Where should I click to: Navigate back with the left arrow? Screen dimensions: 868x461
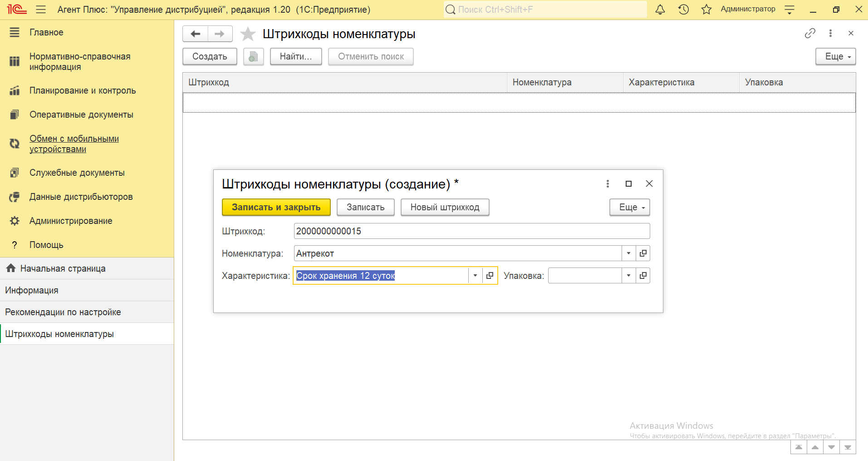click(196, 34)
